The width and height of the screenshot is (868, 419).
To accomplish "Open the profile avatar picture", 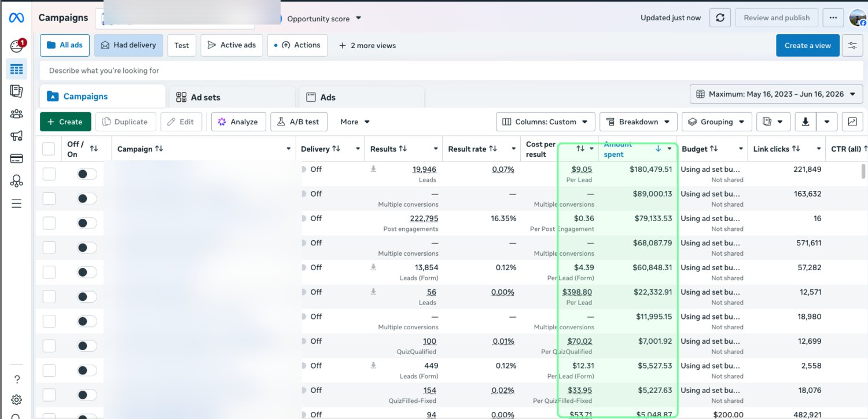I will (858, 18).
